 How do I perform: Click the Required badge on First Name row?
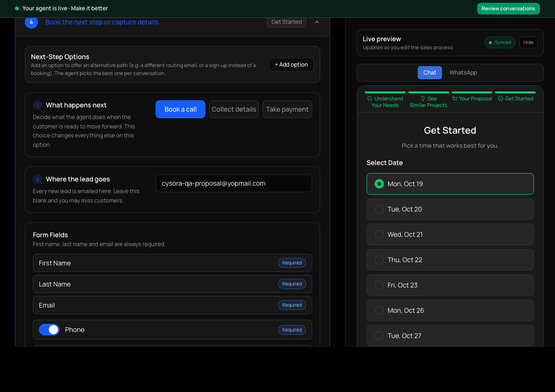click(x=292, y=263)
